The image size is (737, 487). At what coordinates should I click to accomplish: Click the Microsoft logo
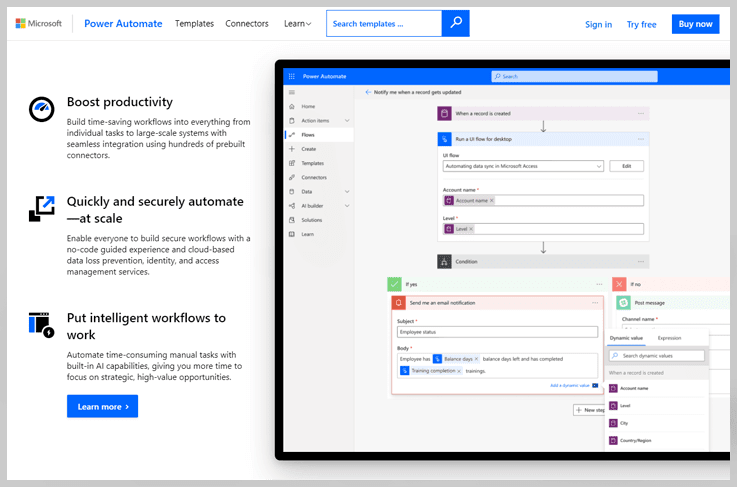point(39,24)
